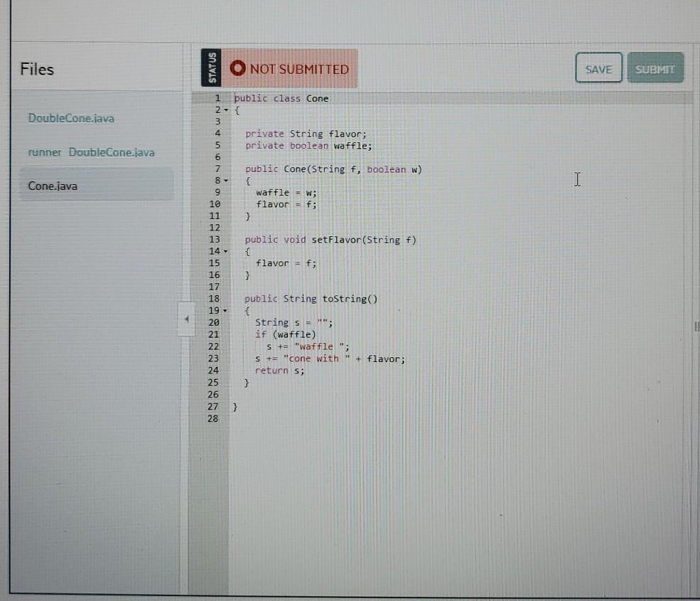
Task: Click line number 1 in the gutter
Action: pyautogui.click(x=217, y=98)
